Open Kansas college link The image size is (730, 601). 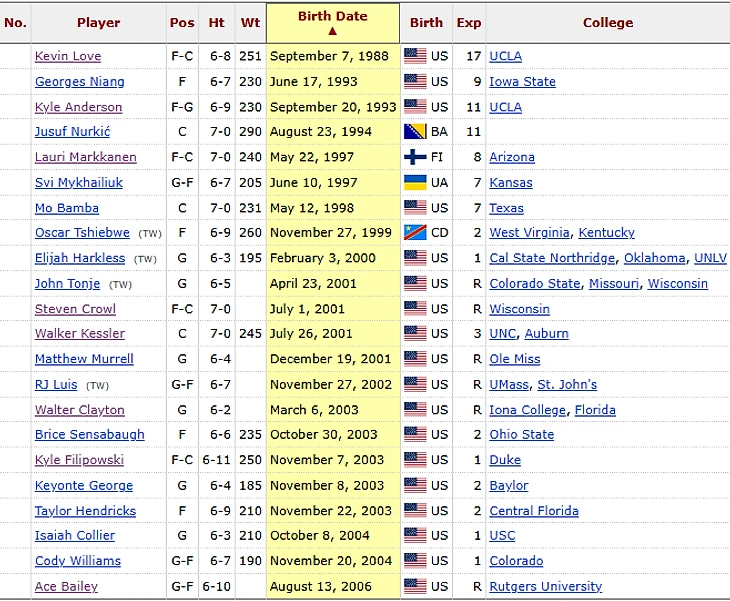click(x=511, y=182)
